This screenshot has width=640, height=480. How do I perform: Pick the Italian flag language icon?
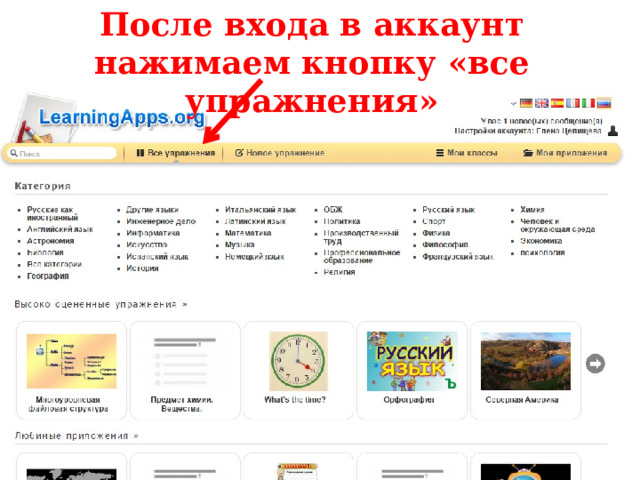(x=588, y=103)
